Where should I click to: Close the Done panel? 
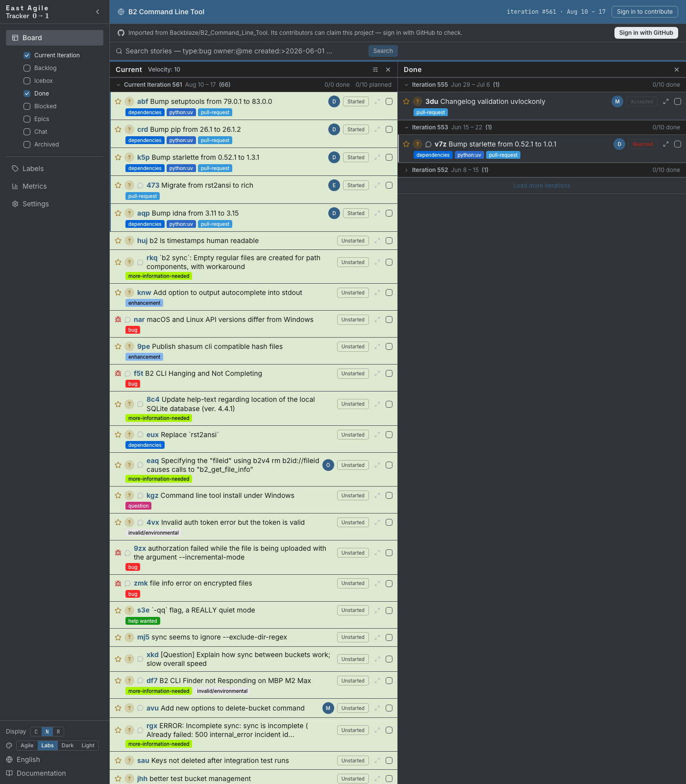(x=677, y=70)
